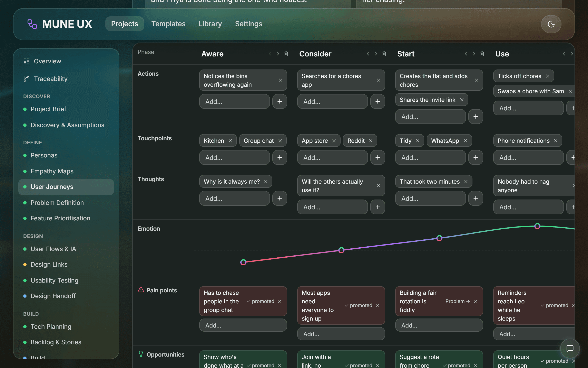Open the Overview page from the sidebar
The width and height of the screenshot is (588, 368).
(66, 61)
